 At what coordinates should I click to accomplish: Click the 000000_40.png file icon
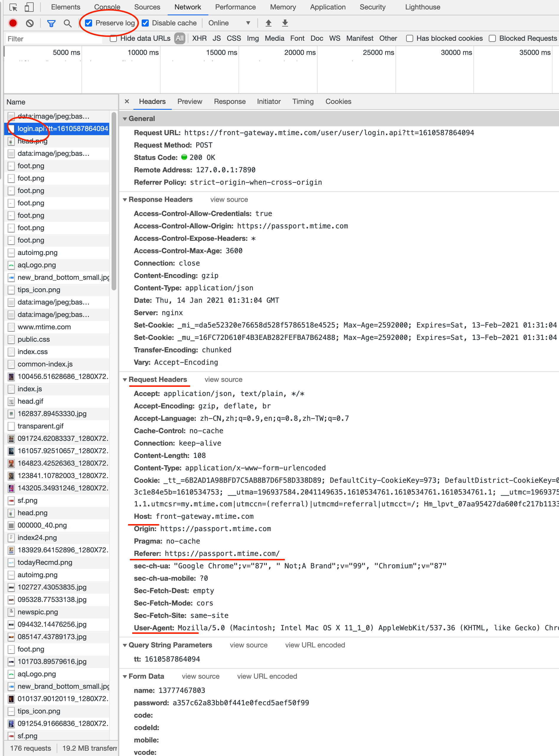[11, 526]
